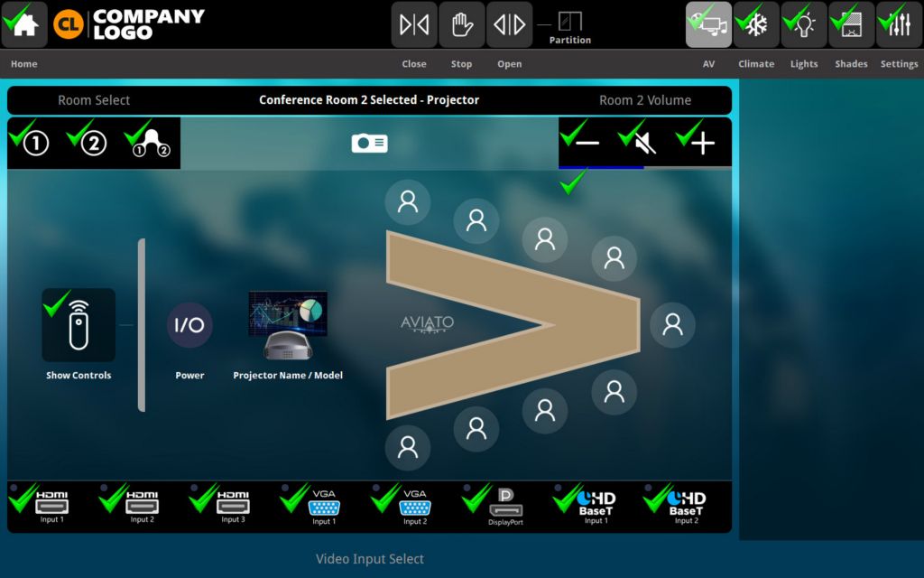Open the Climate control page

pyautogui.click(x=757, y=24)
